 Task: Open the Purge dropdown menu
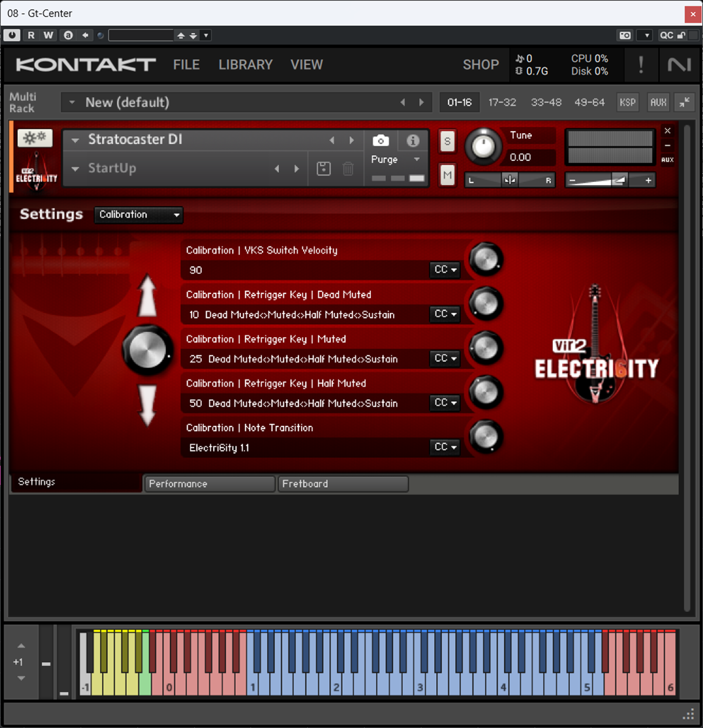396,160
